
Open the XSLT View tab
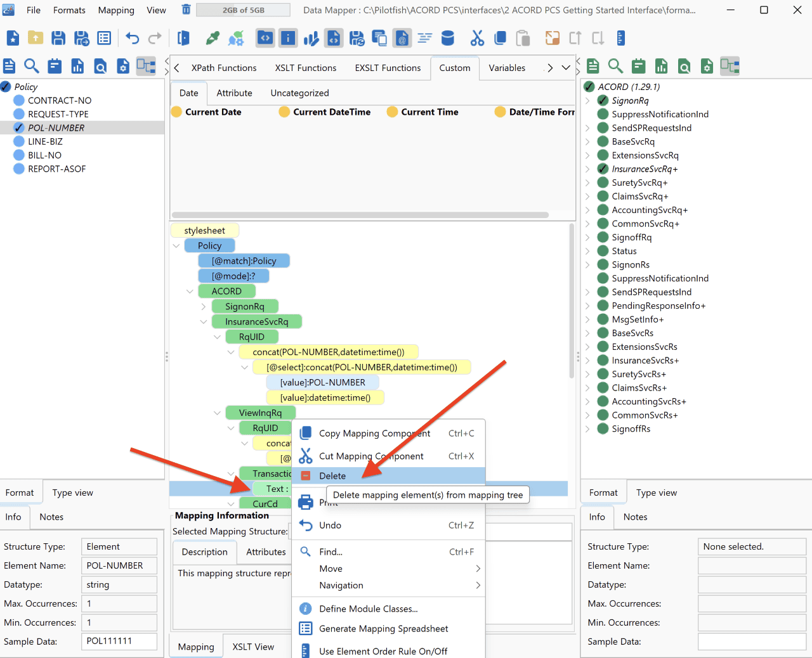point(253,647)
